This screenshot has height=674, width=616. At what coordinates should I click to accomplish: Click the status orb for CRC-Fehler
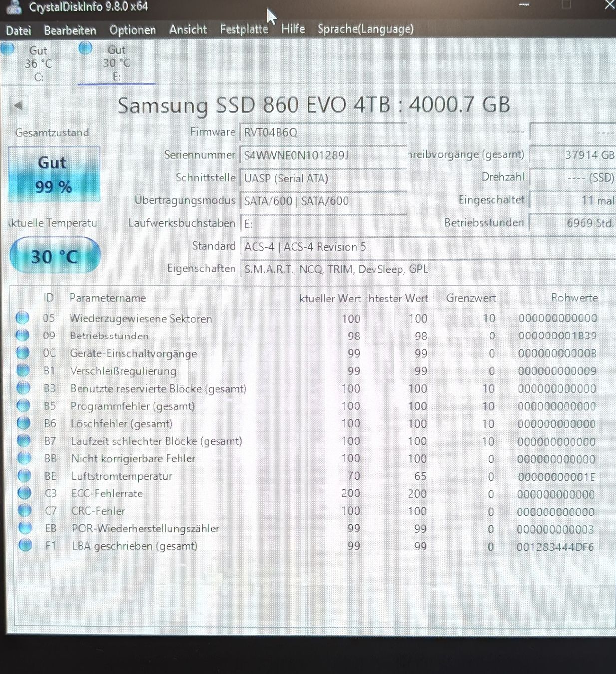point(25,510)
